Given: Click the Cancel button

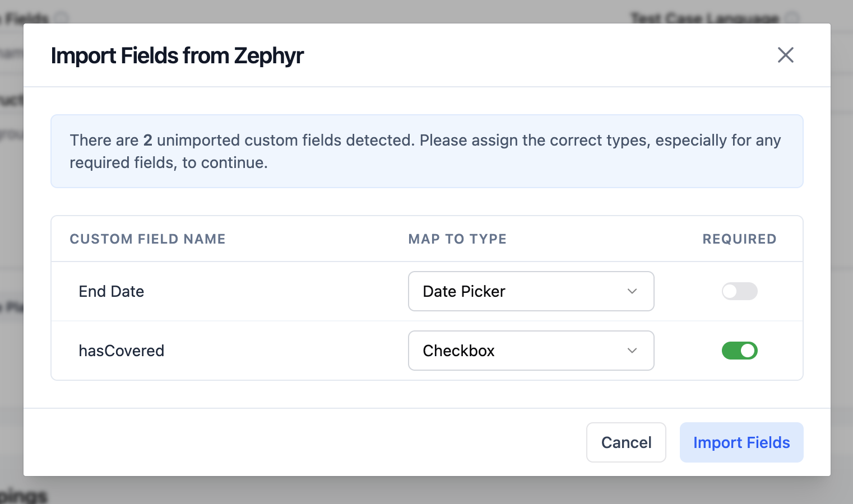Looking at the screenshot, I should coord(626,442).
